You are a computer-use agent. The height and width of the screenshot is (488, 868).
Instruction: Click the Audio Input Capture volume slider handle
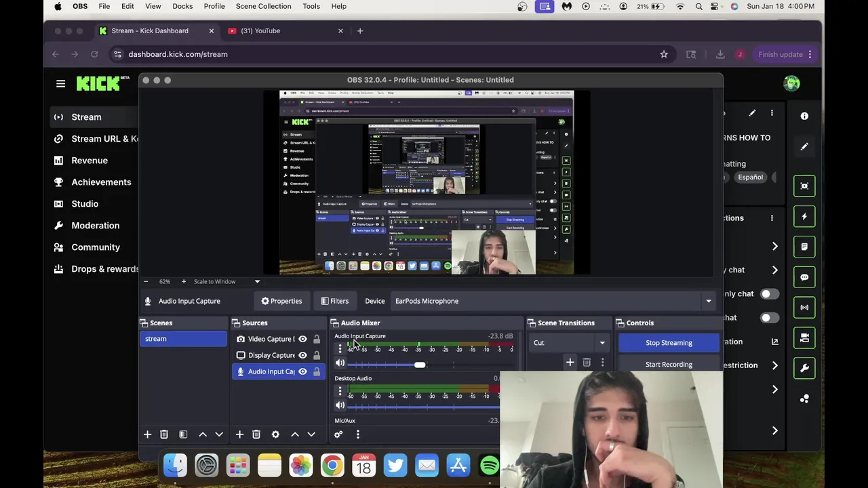pos(420,365)
